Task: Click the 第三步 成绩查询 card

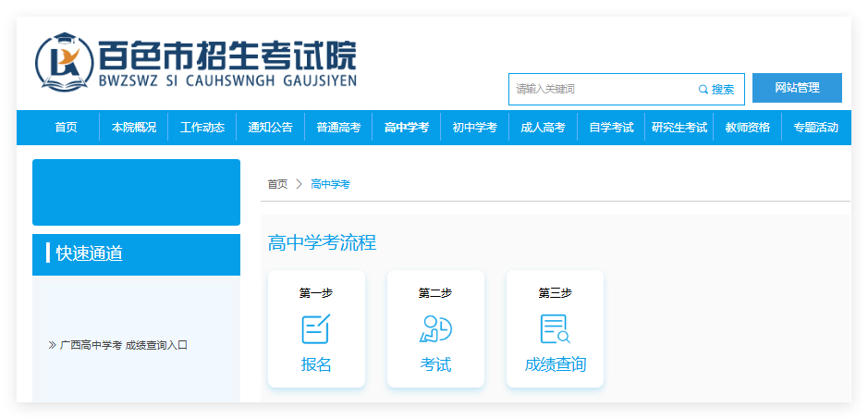Action: coord(556,328)
